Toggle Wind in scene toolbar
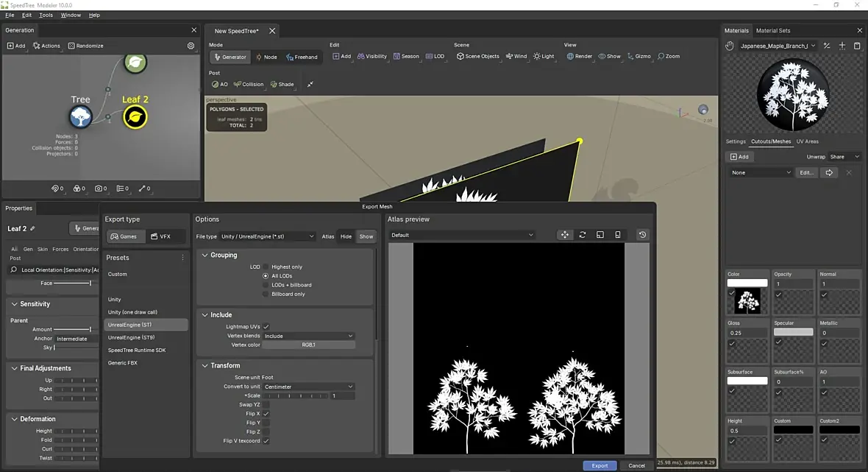868x472 pixels. pyautogui.click(x=516, y=57)
